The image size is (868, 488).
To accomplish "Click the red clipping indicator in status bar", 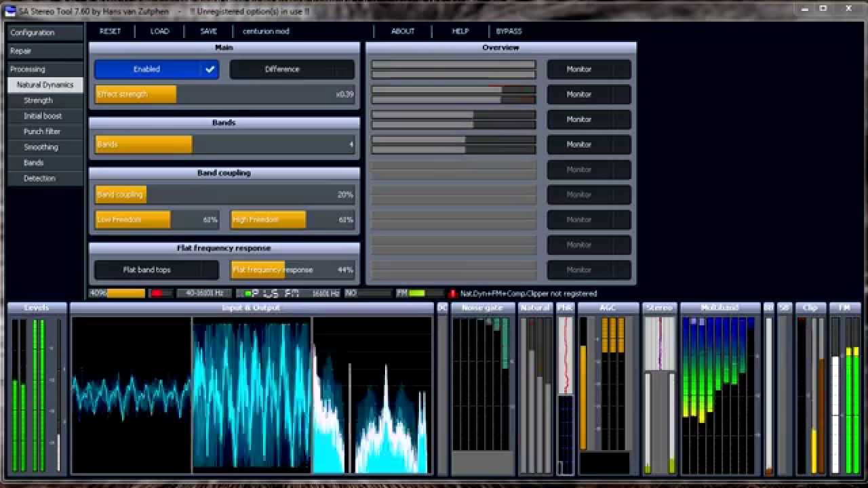I will (x=157, y=293).
